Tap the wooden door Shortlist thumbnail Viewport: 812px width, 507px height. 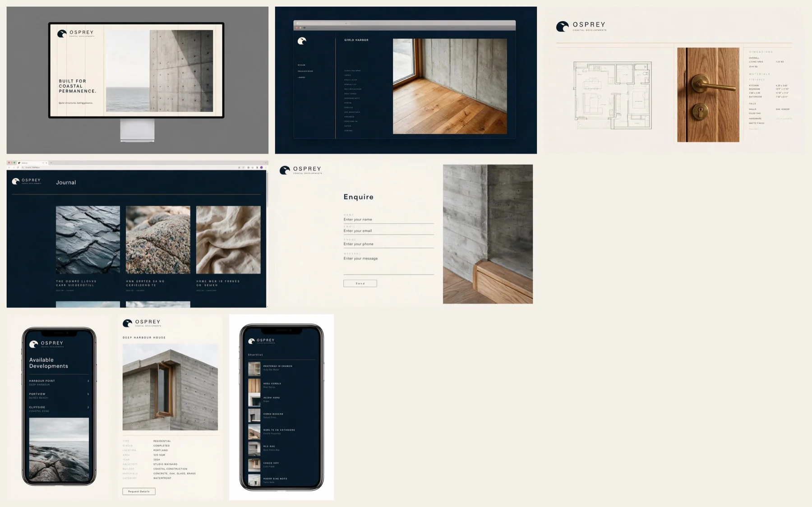(x=254, y=385)
